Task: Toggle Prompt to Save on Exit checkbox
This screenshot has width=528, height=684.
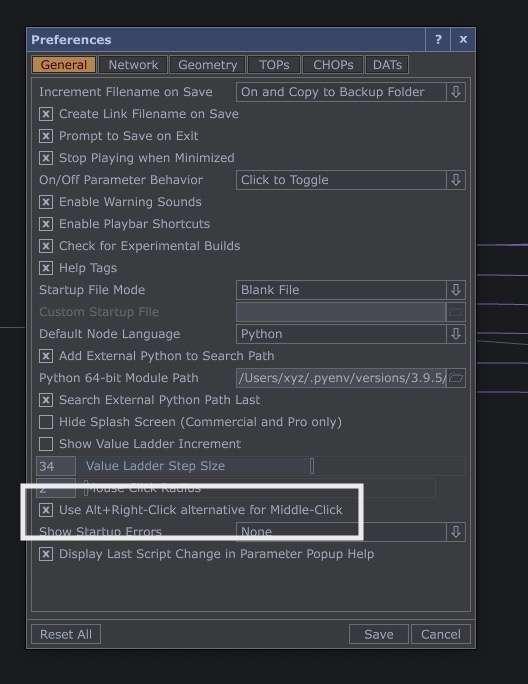Action: pos(46,136)
